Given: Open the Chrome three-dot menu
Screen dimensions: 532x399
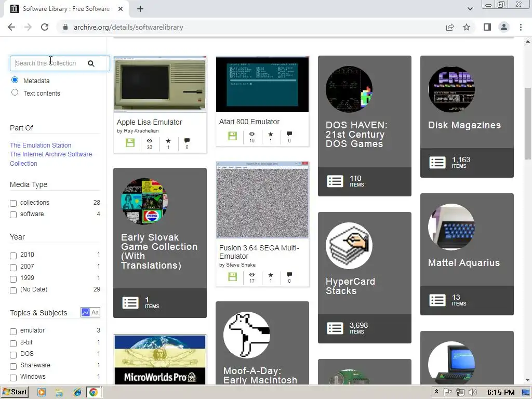Looking at the screenshot, I should coord(521,27).
